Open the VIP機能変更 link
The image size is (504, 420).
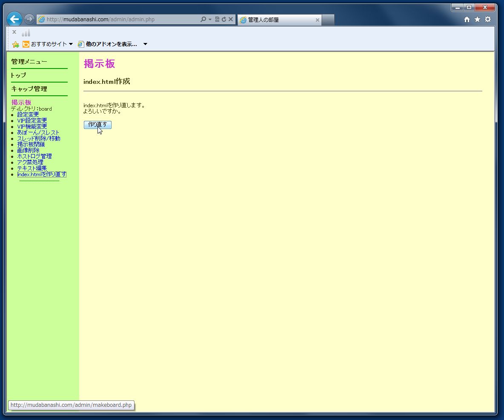tap(32, 126)
